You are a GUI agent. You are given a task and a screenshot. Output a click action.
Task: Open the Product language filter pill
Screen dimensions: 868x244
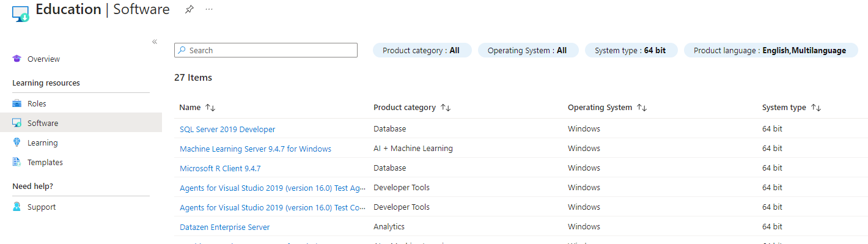tap(770, 50)
